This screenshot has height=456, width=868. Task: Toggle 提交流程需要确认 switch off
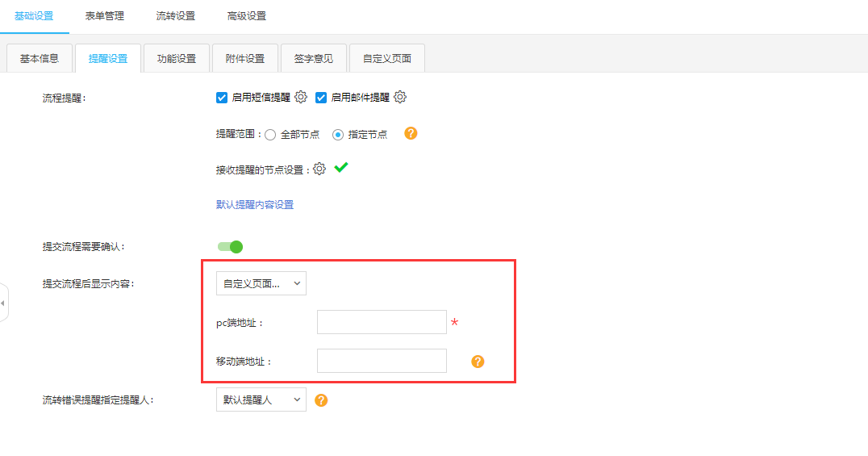pos(230,246)
